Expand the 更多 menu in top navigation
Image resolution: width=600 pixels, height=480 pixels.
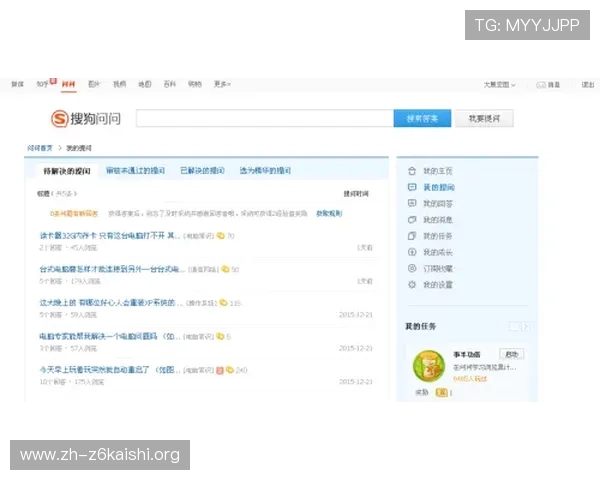point(222,84)
